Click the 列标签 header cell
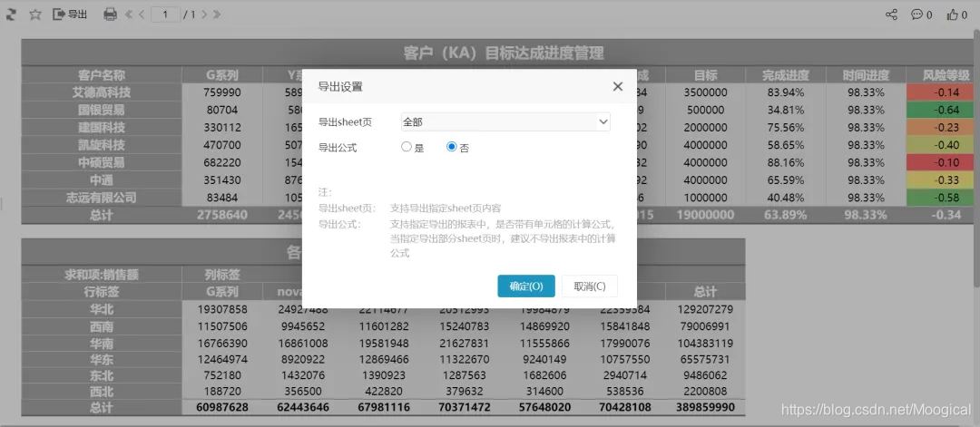This screenshot has height=427, width=980. [222, 274]
